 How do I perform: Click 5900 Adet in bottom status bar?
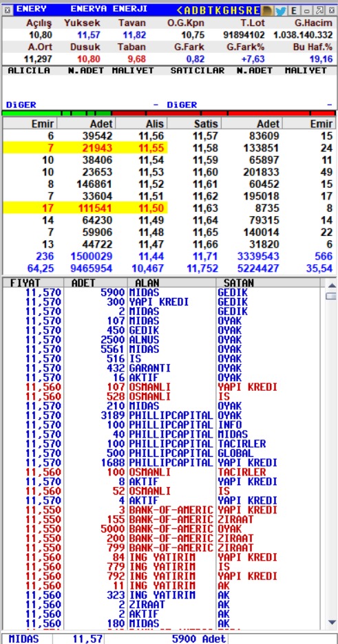[199, 639]
